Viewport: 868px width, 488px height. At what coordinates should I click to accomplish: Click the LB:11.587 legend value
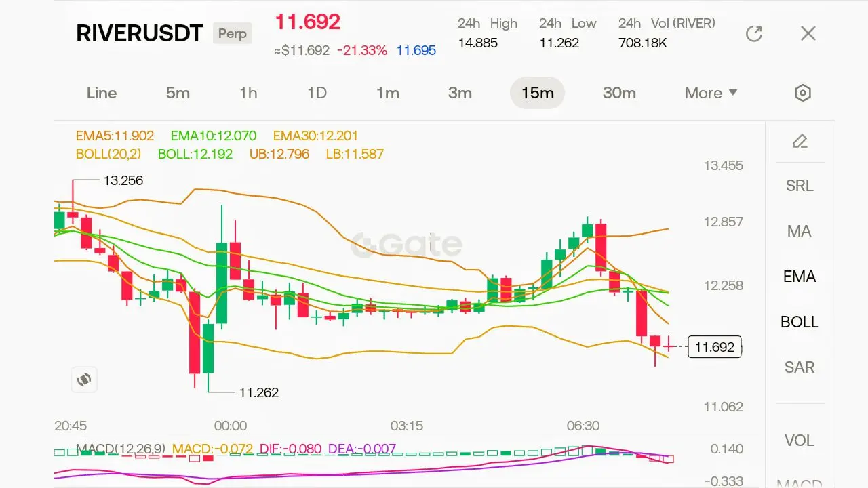(355, 154)
